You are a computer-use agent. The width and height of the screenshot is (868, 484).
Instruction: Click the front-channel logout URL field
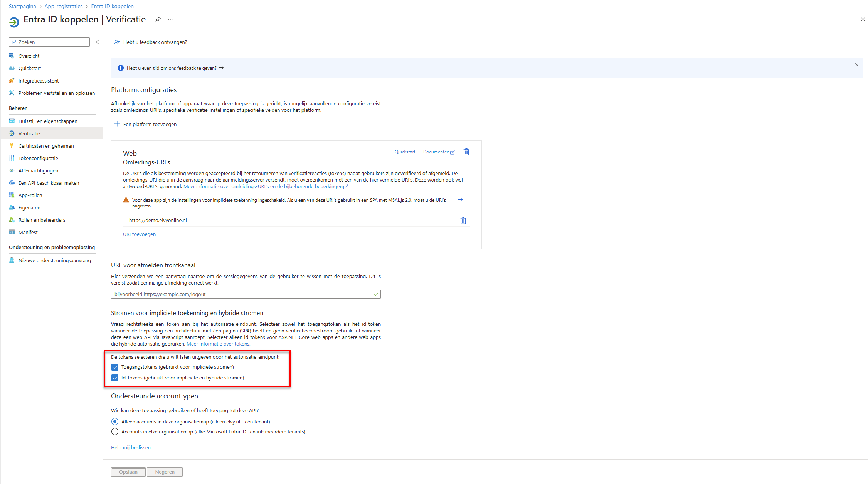click(243, 294)
